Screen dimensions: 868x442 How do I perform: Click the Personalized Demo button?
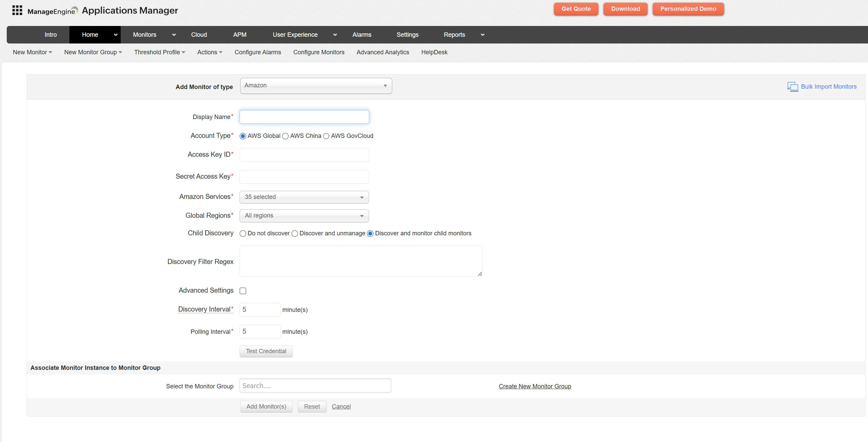click(688, 9)
